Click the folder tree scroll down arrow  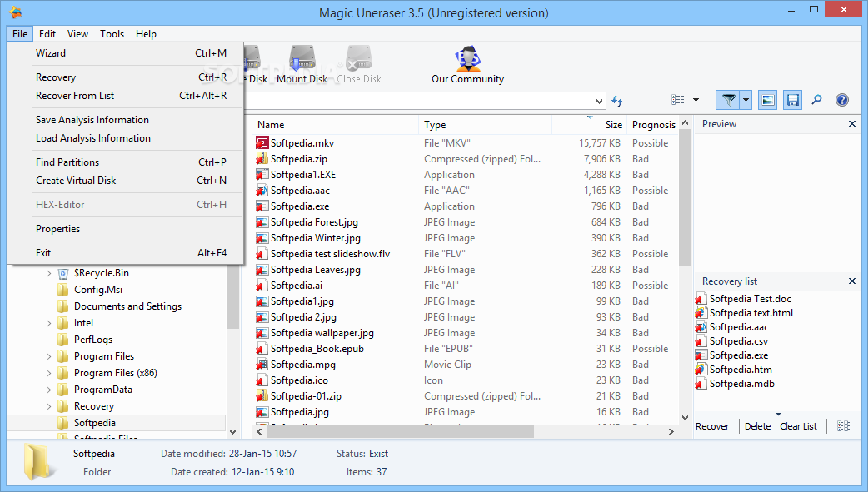pos(232,432)
